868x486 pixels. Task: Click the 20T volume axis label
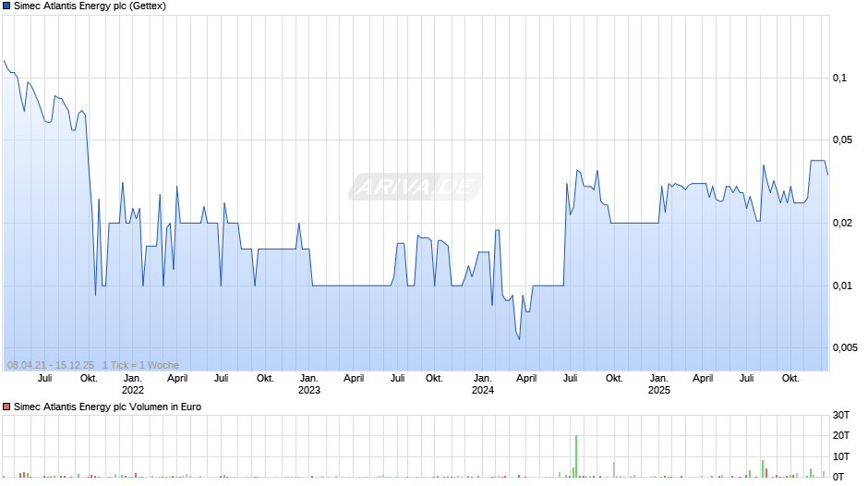coord(841,435)
